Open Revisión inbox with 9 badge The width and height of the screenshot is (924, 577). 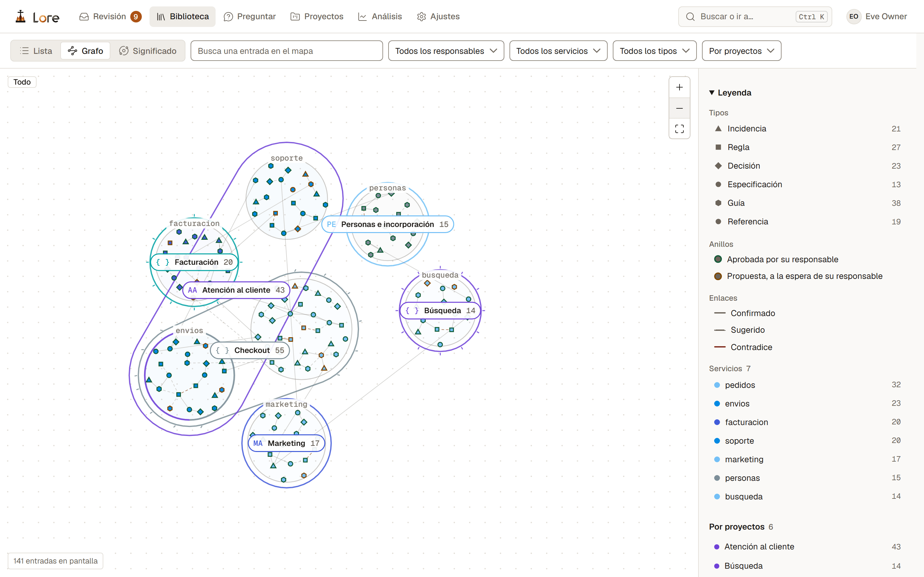(110, 16)
